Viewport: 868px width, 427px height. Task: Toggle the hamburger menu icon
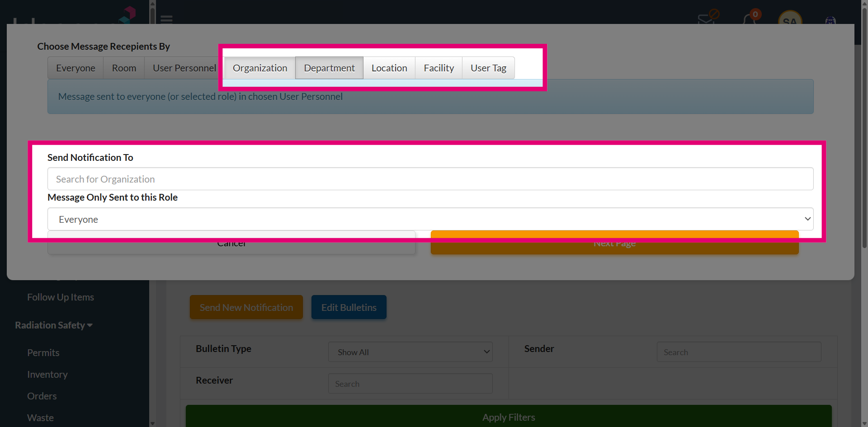(167, 19)
